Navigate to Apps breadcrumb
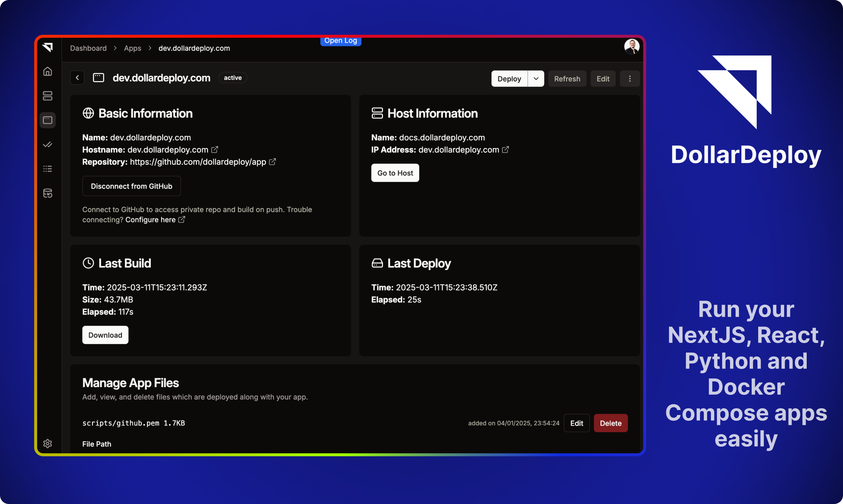The width and height of the screenshot is (843, 504). [x=133, y=48]
